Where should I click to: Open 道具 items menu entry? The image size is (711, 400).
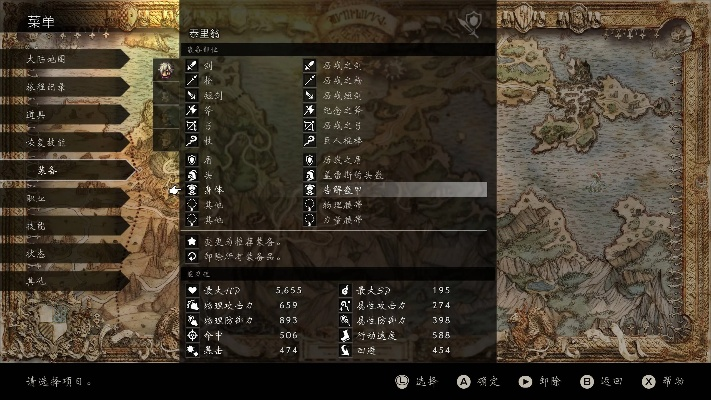(x=65, y=115)
